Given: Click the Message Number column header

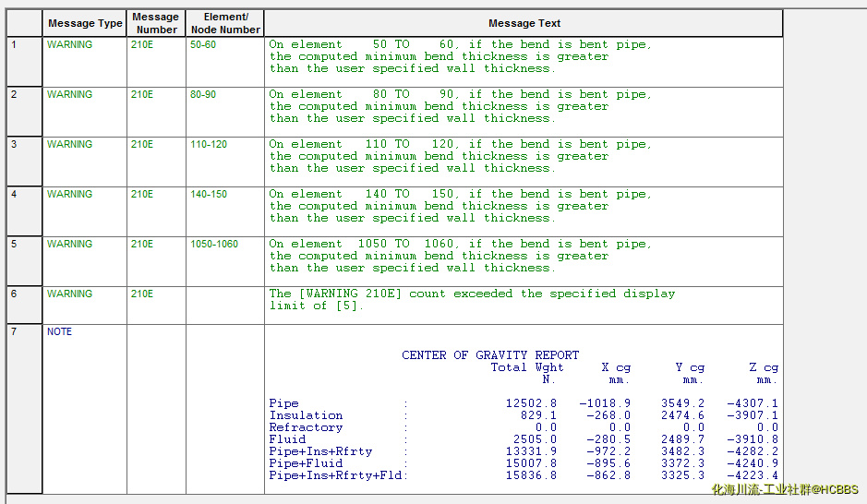Looking at the screenshot, I should click(155, 24).
